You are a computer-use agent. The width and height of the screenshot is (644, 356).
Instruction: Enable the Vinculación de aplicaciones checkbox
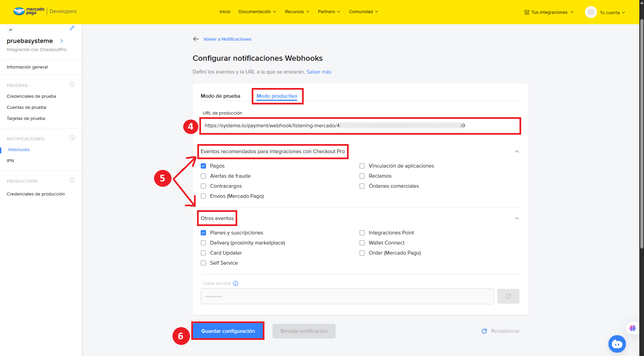click(x=362, y=166)
